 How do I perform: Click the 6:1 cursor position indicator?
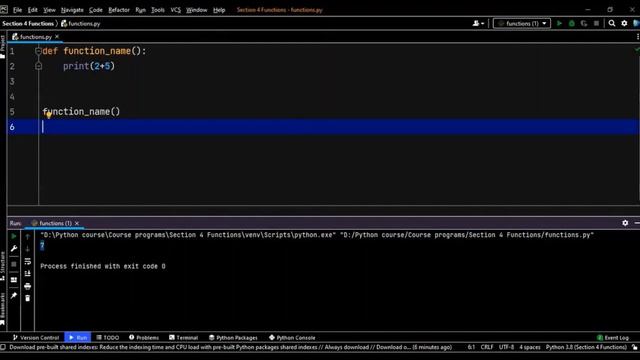tap(471, 347)
